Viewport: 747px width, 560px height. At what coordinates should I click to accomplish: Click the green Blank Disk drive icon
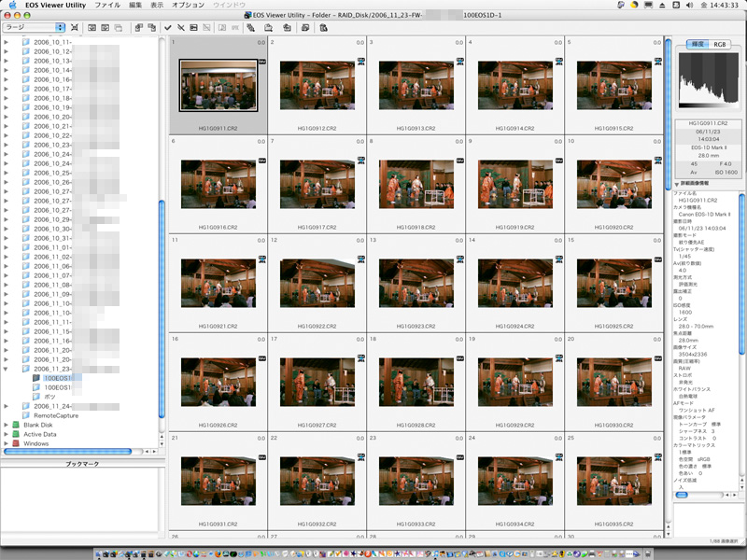[x=16, y=425]
